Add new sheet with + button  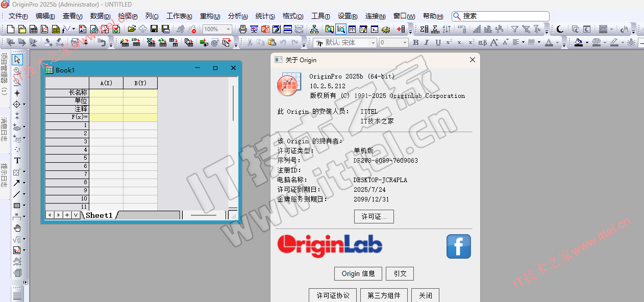[67, 215]
